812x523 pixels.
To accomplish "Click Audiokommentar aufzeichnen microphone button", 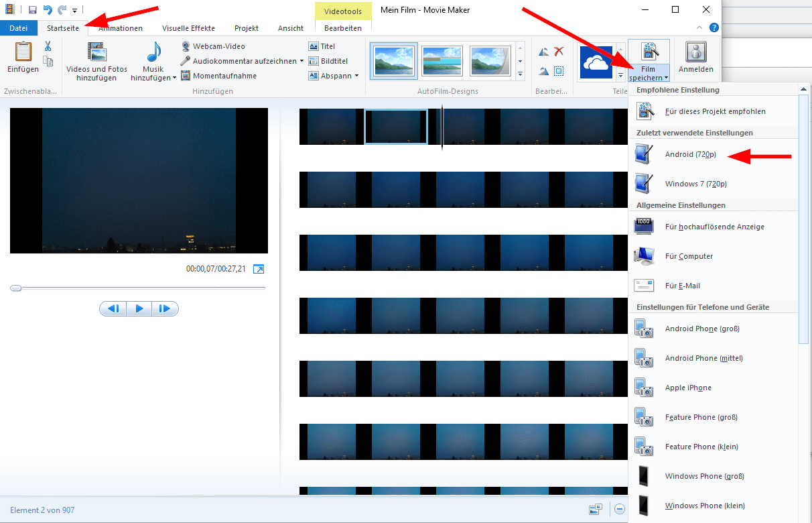I will point(239,61).
